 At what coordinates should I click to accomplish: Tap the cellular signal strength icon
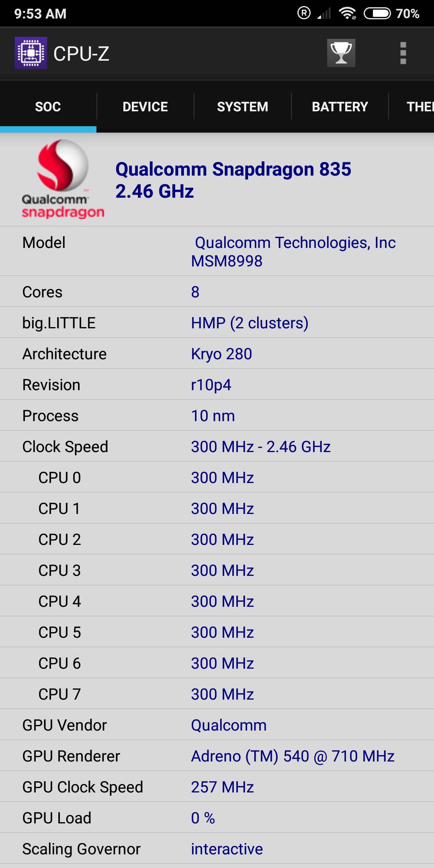pos(324,13)
